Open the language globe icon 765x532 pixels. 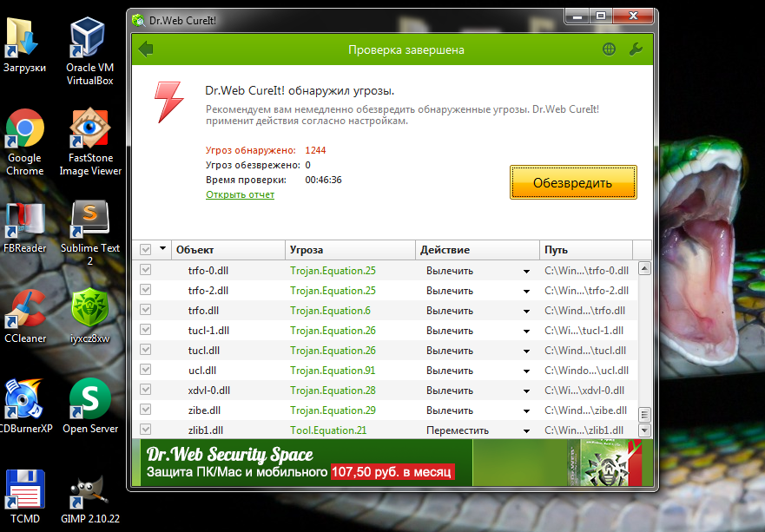609,49
